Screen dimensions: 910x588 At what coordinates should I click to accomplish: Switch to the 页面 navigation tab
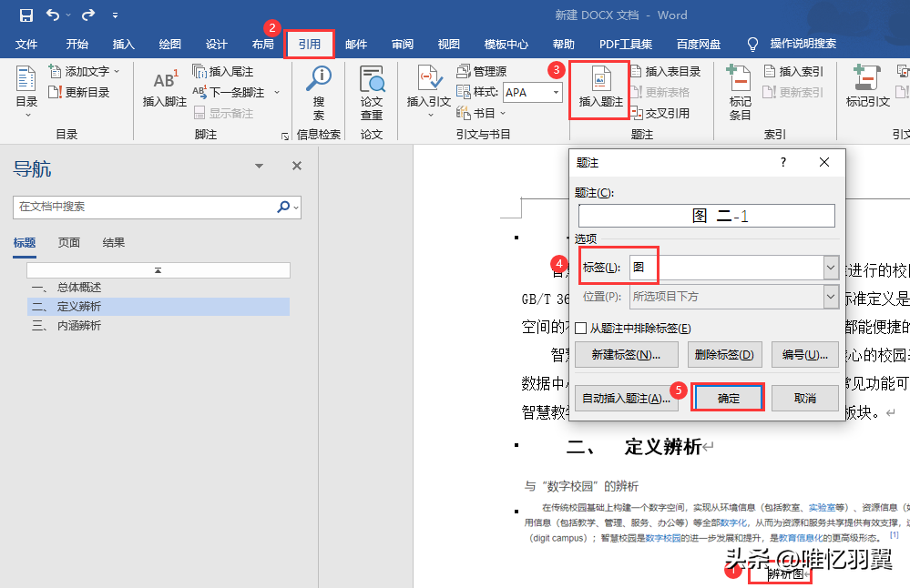pyautogui.click(x=69, y=242)
